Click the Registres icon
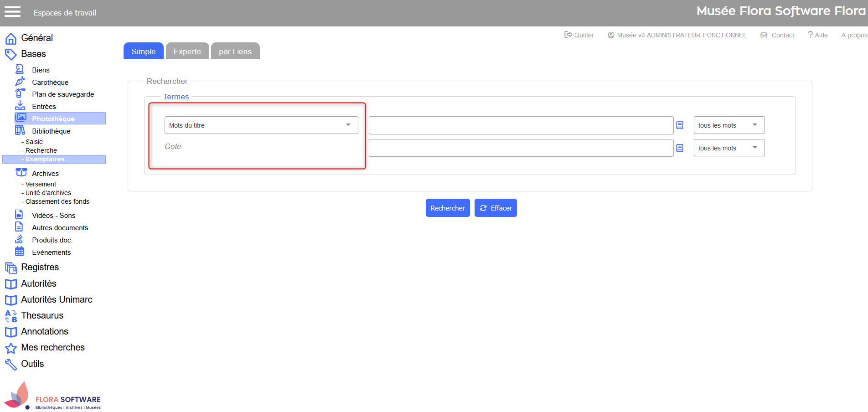Screen dimensions: 868x412 11,268
